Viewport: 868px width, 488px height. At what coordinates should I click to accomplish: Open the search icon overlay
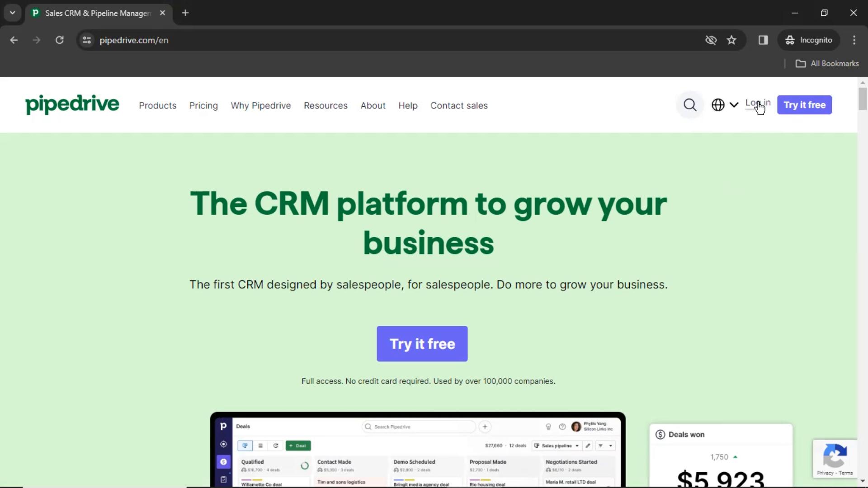(x=690, y=105)
